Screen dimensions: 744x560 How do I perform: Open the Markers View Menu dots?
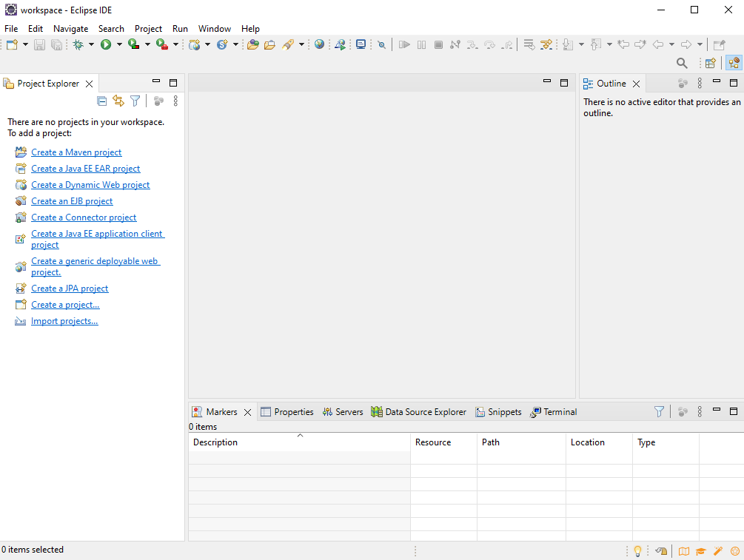pos(700,411)
